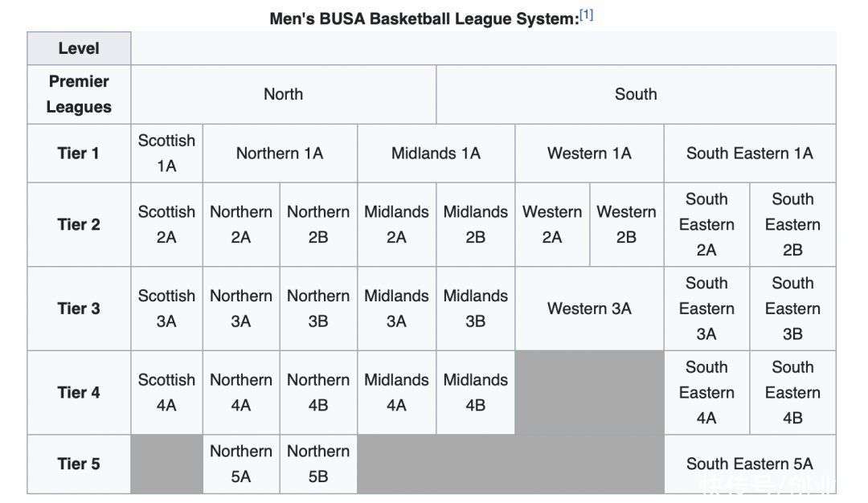Click the Midlands 1A cell

(436, 153)
